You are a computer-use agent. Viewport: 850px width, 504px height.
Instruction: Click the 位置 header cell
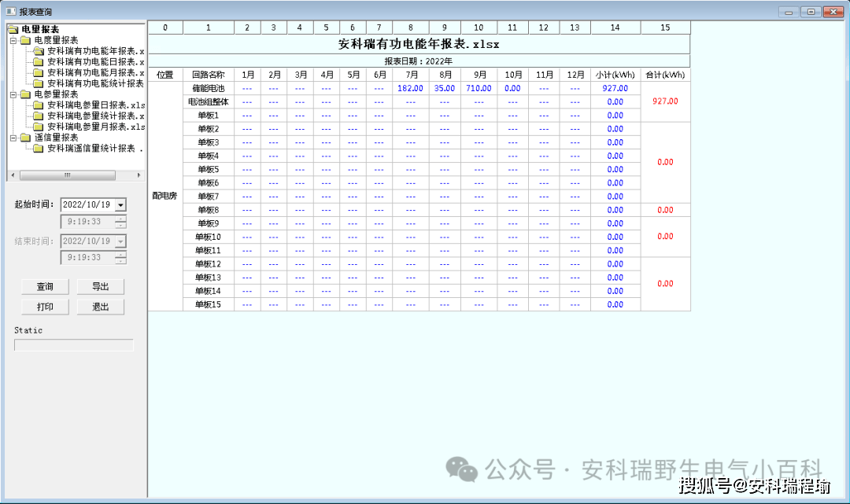click(165, 75)
